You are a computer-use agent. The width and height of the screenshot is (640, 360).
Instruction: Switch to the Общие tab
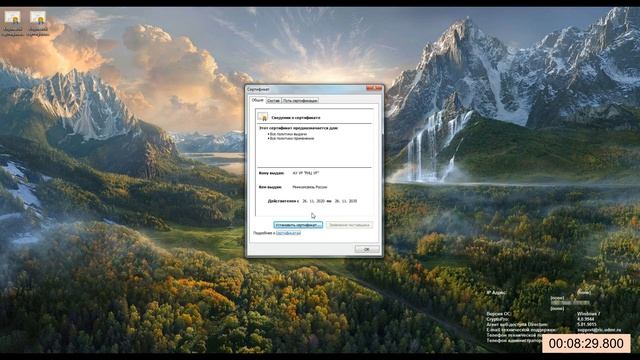[x=257, y=100]
